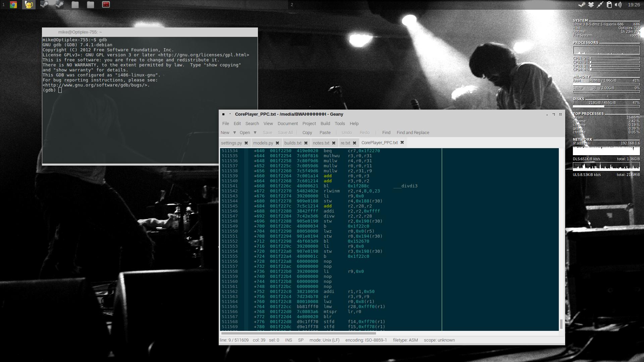Click the volume speaker tray icon
Image resolution: width=644 pixels, height=362 pixels.
618,5
